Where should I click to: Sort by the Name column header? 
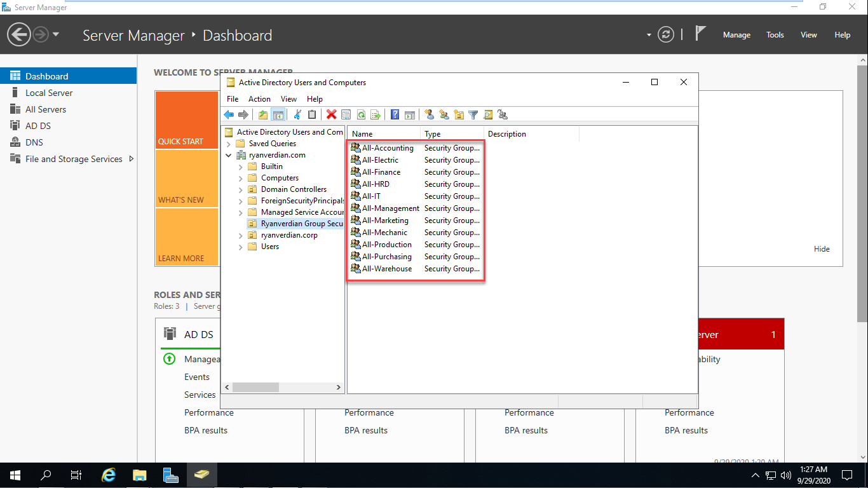click(384, 134)
